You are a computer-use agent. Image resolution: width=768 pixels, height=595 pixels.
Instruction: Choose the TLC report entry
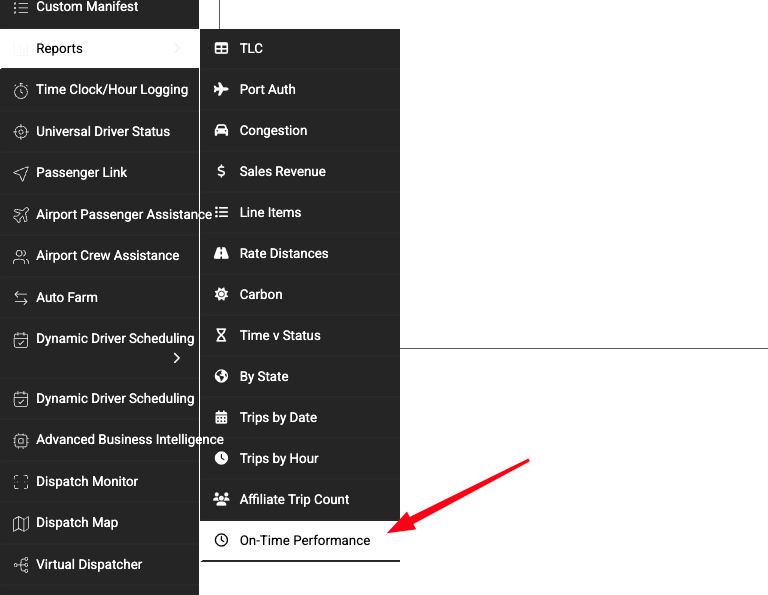[x=251, y=48]
